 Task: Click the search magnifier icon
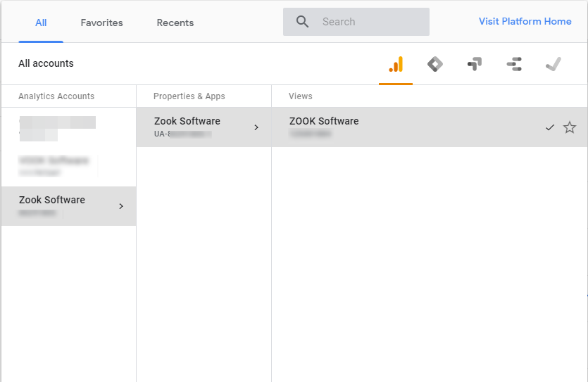coord(302,22)
